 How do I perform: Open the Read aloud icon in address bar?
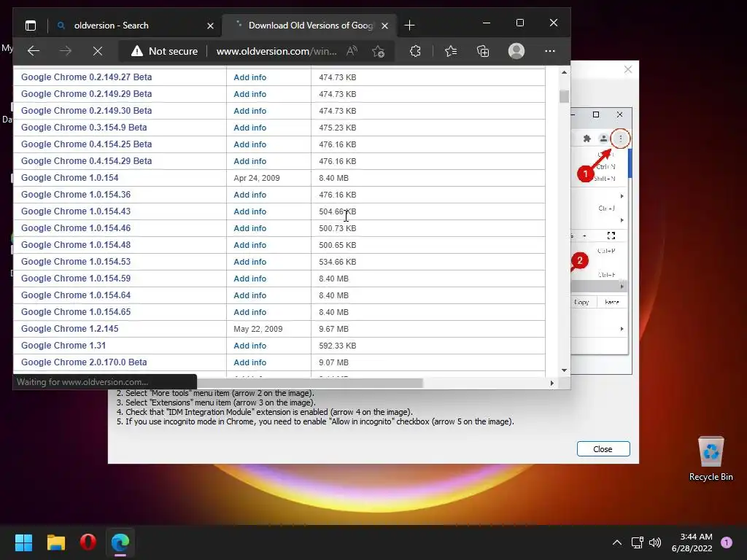[352, 51]
